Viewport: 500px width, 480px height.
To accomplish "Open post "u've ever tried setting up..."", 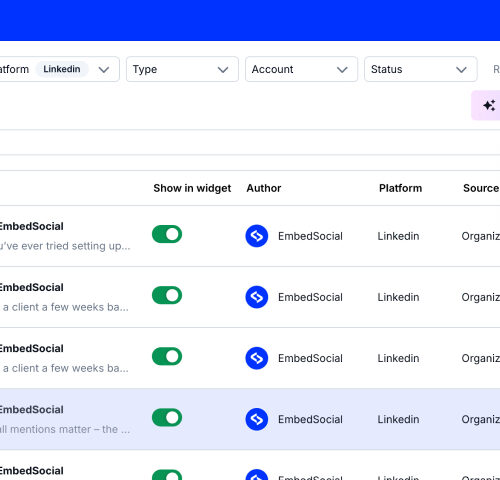I will pos(65,246).
